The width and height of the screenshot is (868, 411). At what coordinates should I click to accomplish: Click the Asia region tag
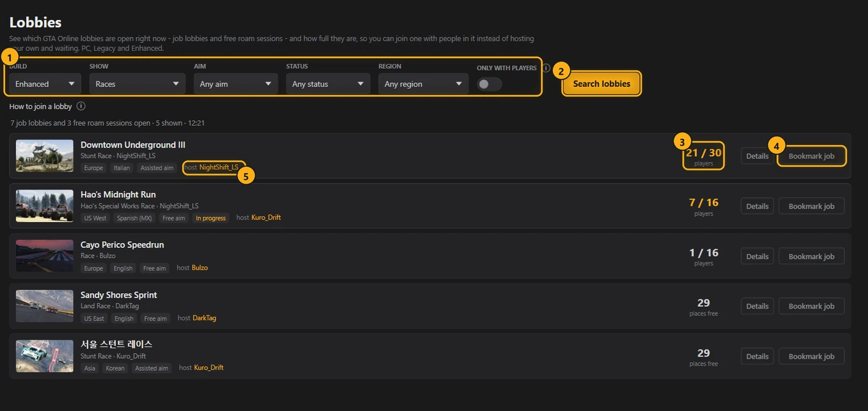(90, 368)
